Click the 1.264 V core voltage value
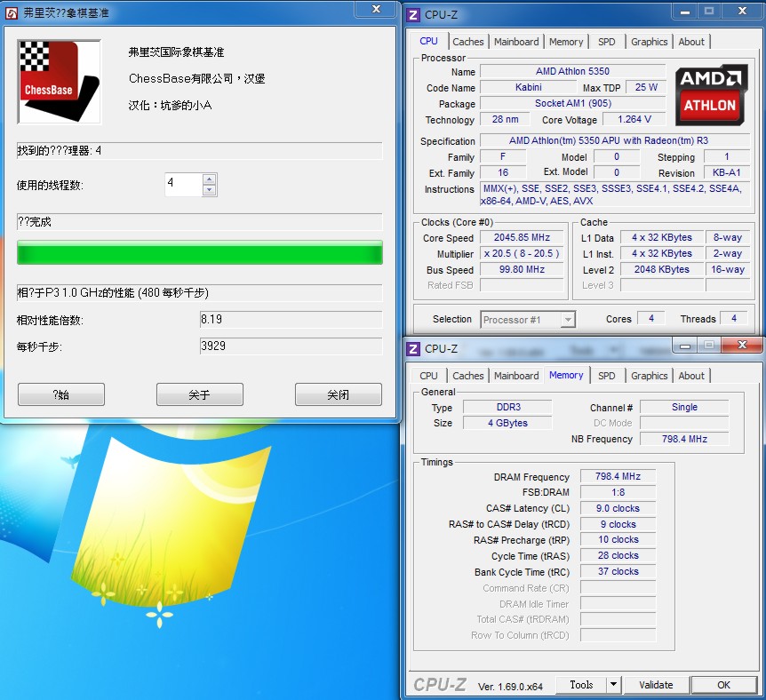This screenshot has width=766, height=700. click(634, 120)
